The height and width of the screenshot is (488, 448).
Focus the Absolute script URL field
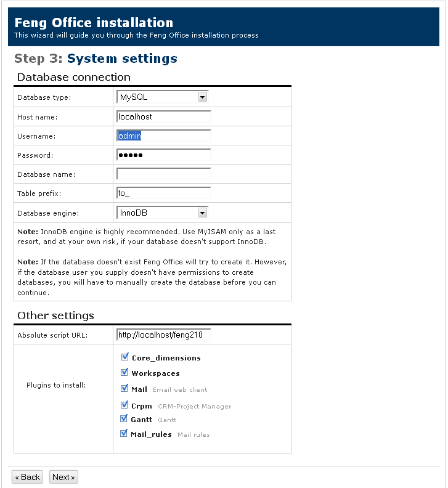pyautogui.click(x=163, y=335)
